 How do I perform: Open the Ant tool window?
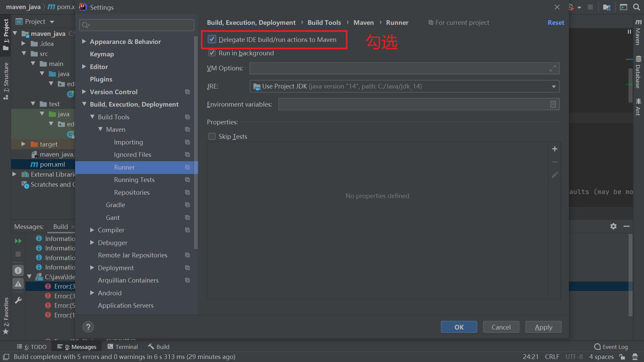coord(638,107)
